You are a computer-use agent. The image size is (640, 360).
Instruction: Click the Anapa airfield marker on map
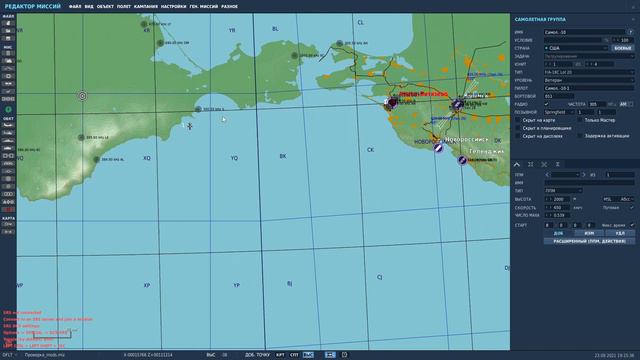point(392,103)
